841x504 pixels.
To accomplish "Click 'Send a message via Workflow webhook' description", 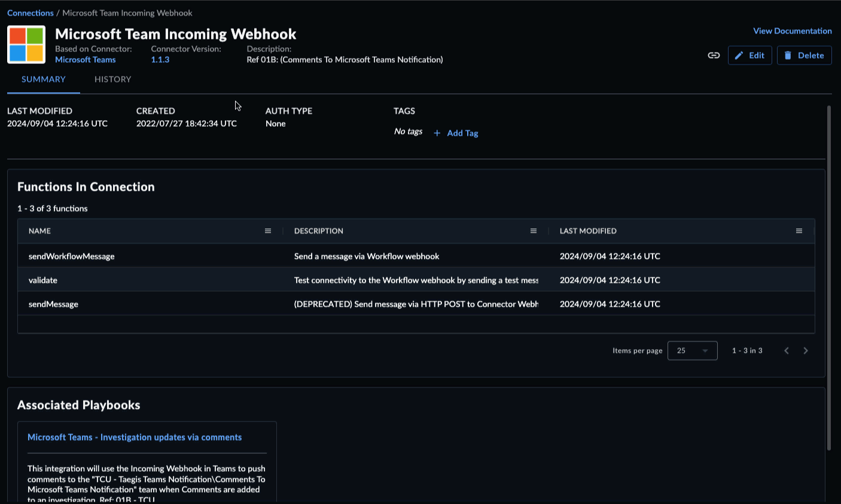I will tap(367, 256).
